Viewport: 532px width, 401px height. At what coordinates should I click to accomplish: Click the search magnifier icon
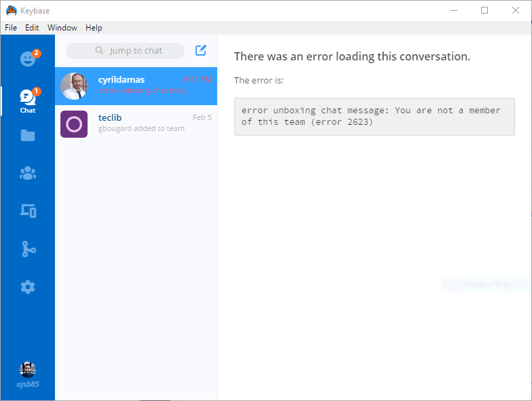point(99,50)
